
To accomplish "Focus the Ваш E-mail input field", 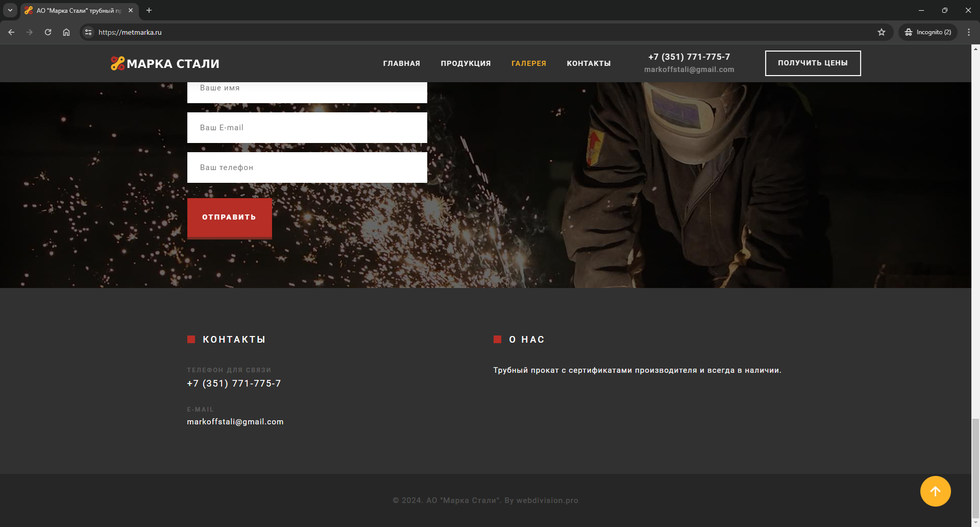I will click(x=307, y=128).
